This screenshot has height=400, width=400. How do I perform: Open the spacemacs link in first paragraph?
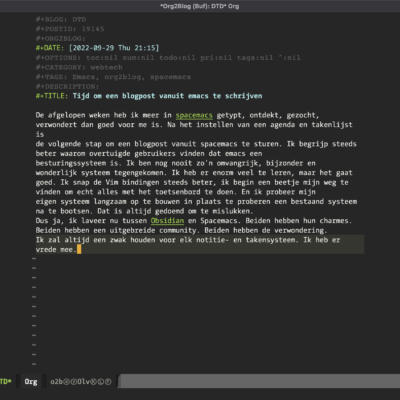194,115
